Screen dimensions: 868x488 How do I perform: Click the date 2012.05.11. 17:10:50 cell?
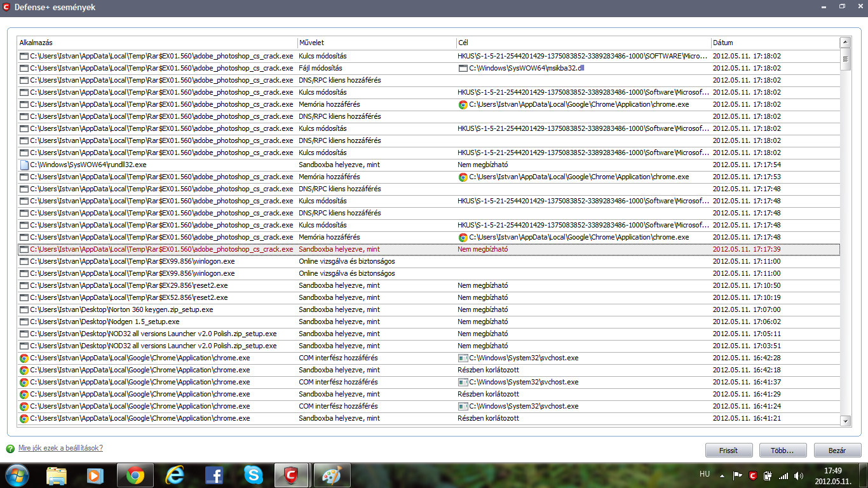[747, 285]
